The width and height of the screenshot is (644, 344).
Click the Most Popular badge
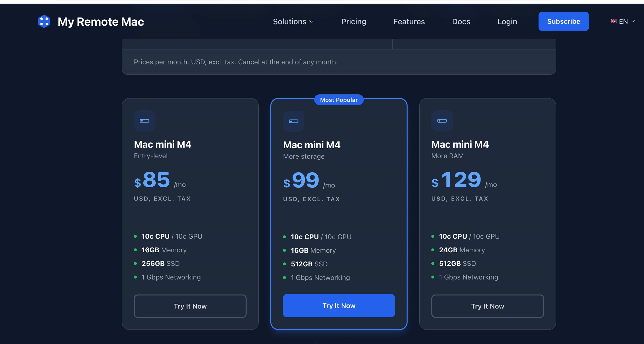[339, 100]
